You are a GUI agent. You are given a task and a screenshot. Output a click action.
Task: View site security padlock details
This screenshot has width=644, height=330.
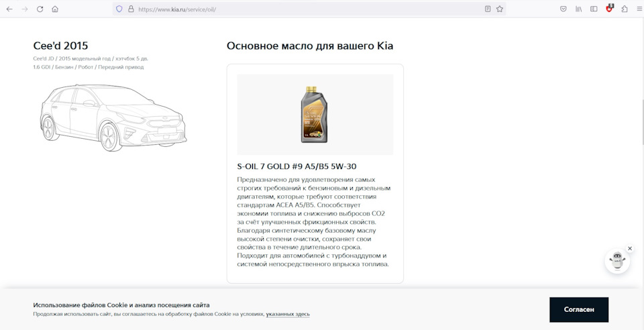131,9
